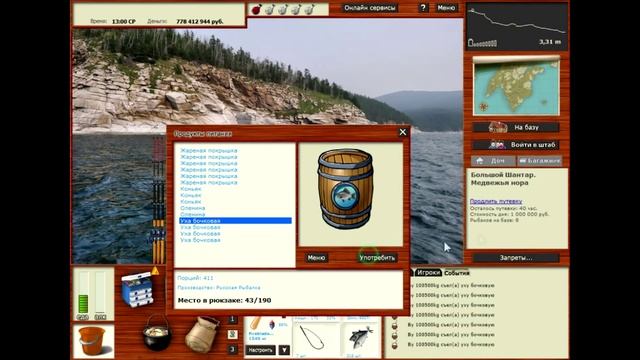Open the top bar Меню button
The width and height of the screenshot is (640, 360).
pos(446,8)
